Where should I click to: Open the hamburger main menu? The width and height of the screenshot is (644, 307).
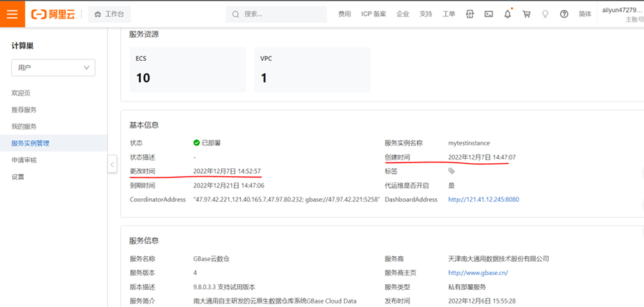tap(12, 14)
